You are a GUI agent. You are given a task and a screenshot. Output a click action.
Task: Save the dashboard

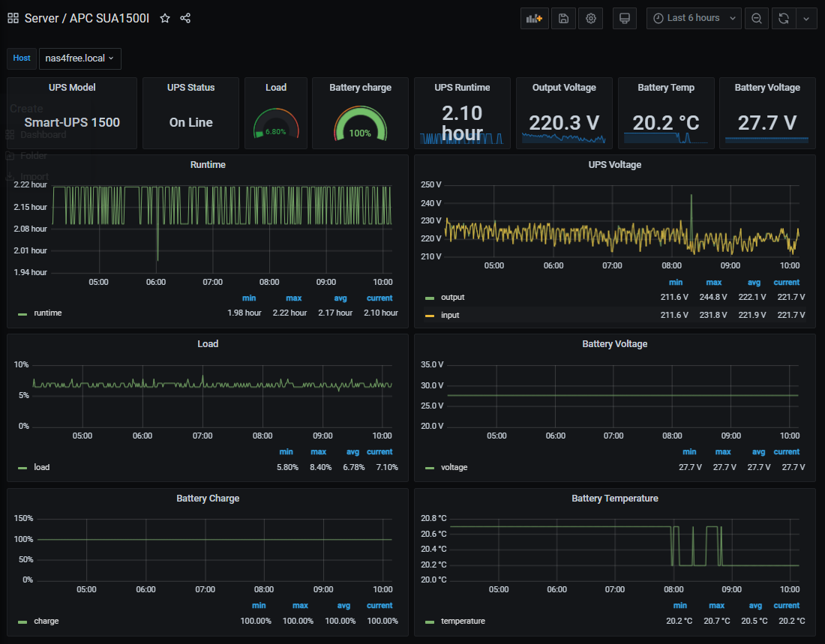(x=563, y=19)
